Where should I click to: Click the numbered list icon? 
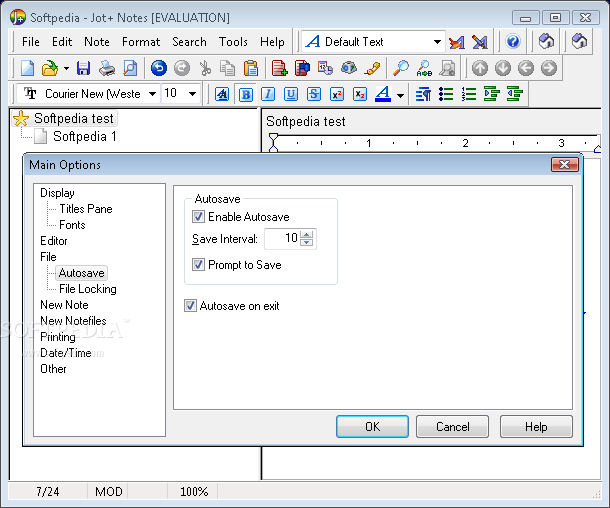click(469, 94)
